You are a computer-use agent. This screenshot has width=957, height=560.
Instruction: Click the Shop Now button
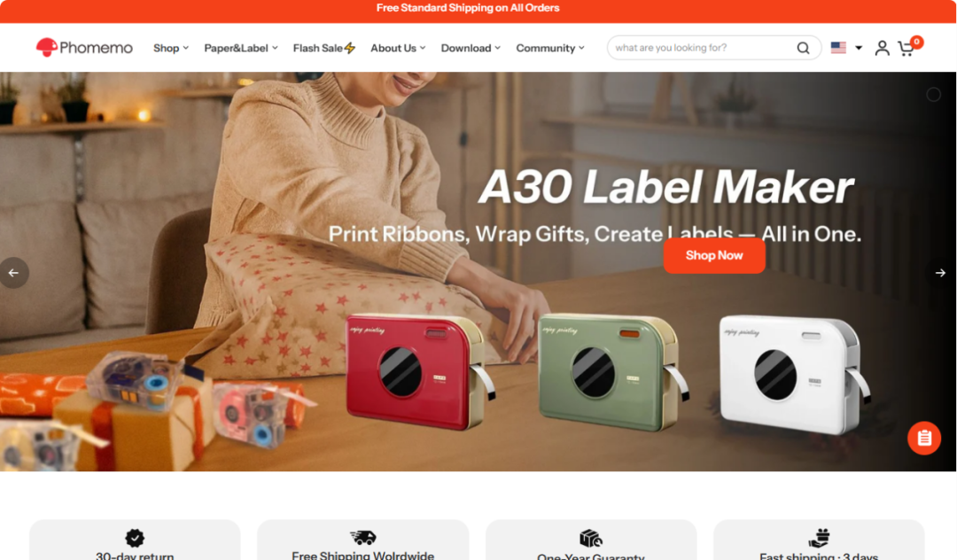[x=714, y=255]
